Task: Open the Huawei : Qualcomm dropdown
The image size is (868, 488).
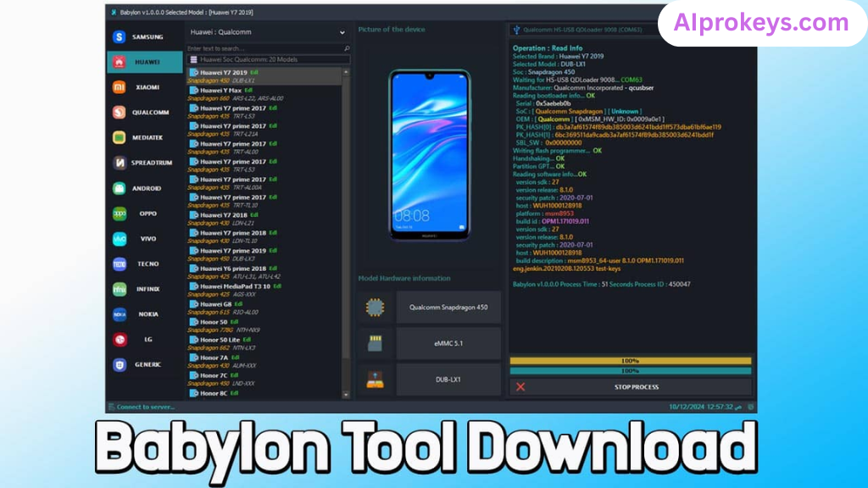Action: pos(267,32)
